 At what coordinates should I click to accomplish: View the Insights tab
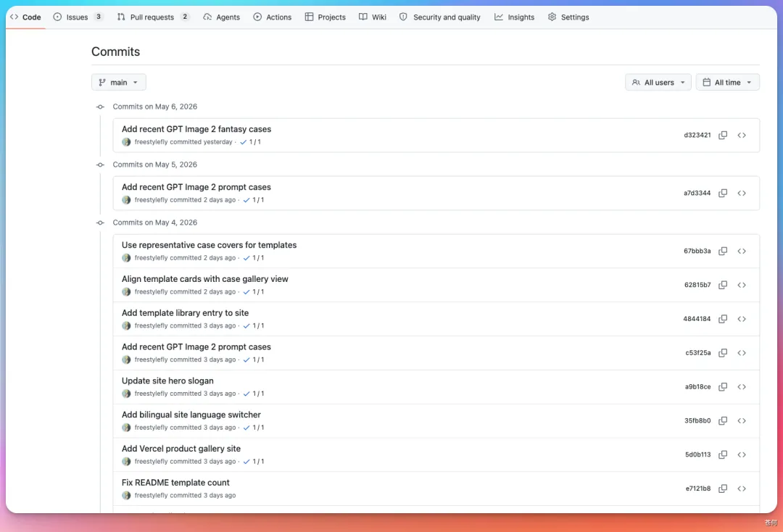(x=514, y=17)
